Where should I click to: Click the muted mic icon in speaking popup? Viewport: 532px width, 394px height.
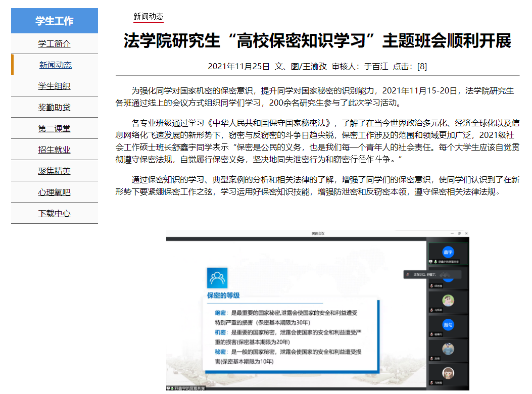(407, 274)
